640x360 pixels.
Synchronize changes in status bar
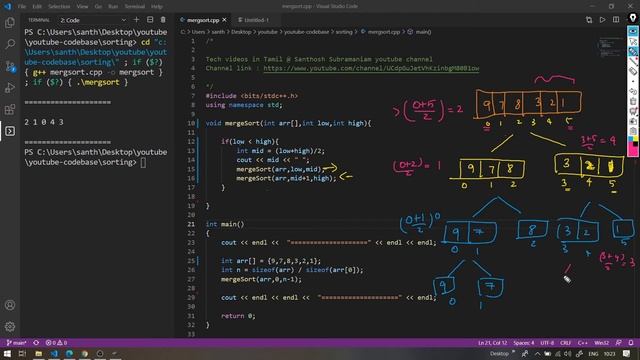[x=36, y=342]
